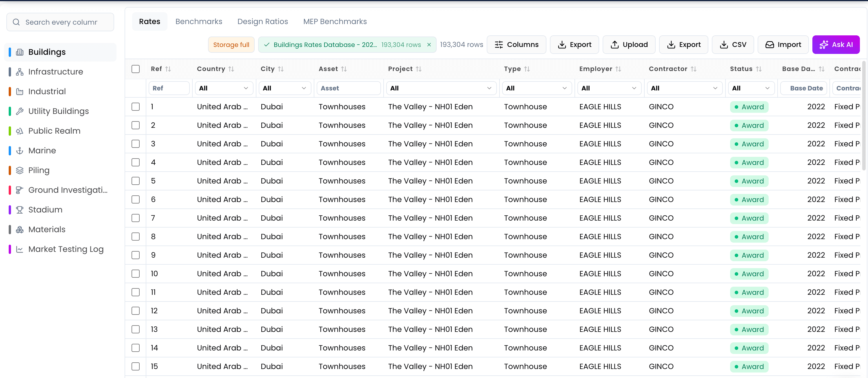Select the Utility Buildings wrench icon
The width and height of the screenshot is (868, 378).
pos(20,111)
